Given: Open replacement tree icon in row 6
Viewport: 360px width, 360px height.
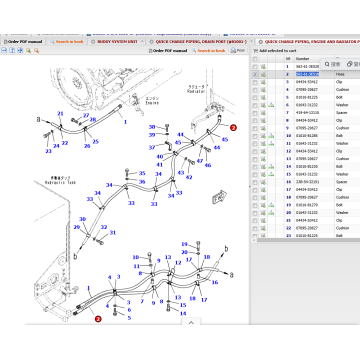Looking at the screenshot, I should pos(272,105).
